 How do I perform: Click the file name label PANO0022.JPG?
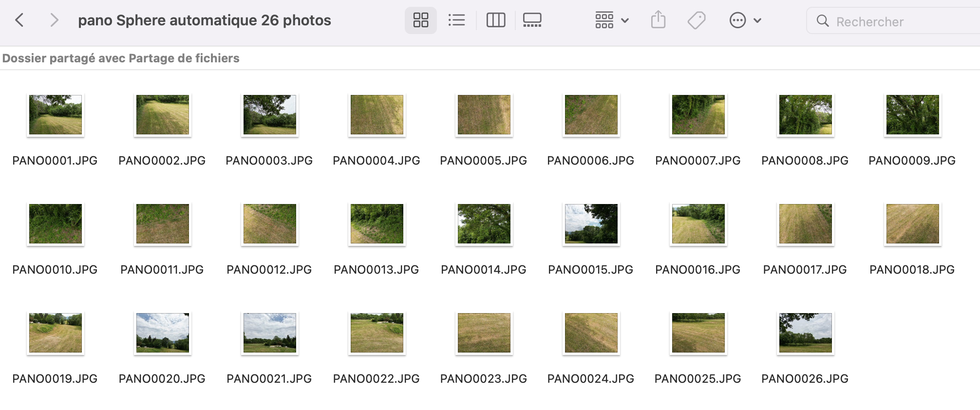[377, 379]
